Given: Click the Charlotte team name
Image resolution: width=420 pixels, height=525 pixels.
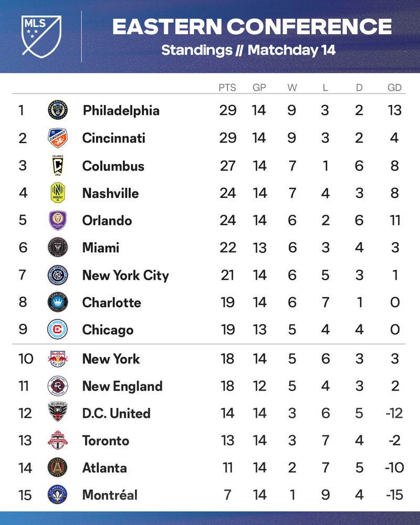Looking at the screenshot, I should click(x=111, y=303).
